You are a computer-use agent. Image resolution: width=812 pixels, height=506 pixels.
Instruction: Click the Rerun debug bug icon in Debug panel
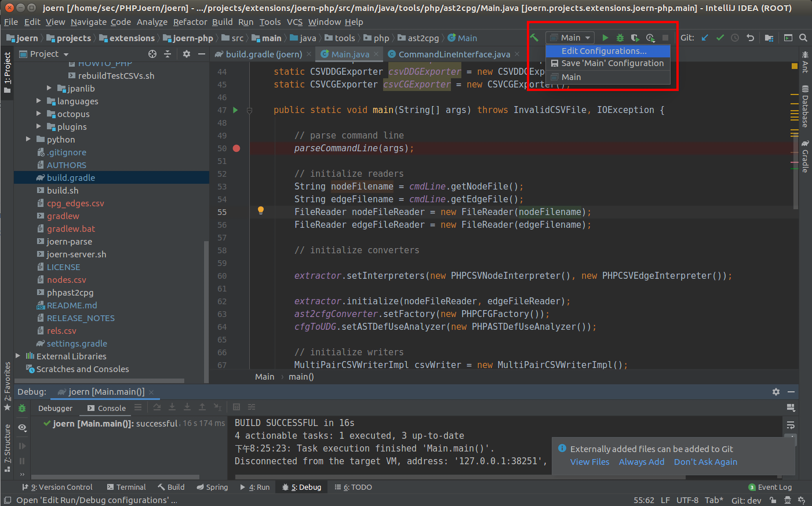click(22, 408)
